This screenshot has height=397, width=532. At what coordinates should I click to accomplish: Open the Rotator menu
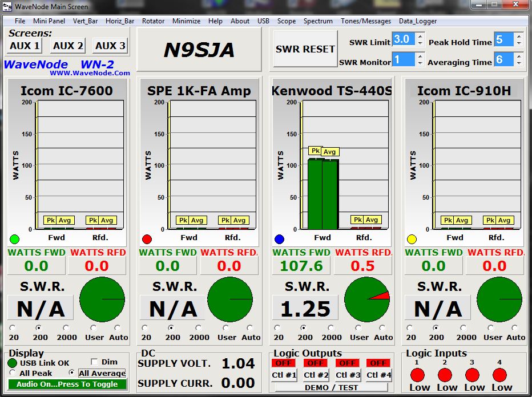click(x=153, y=21)
